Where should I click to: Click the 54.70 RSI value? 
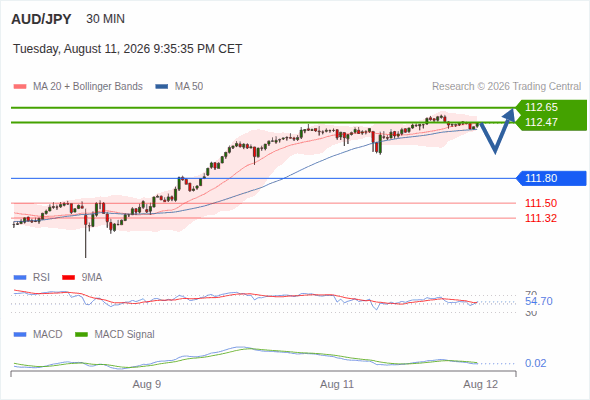[539, 301]
